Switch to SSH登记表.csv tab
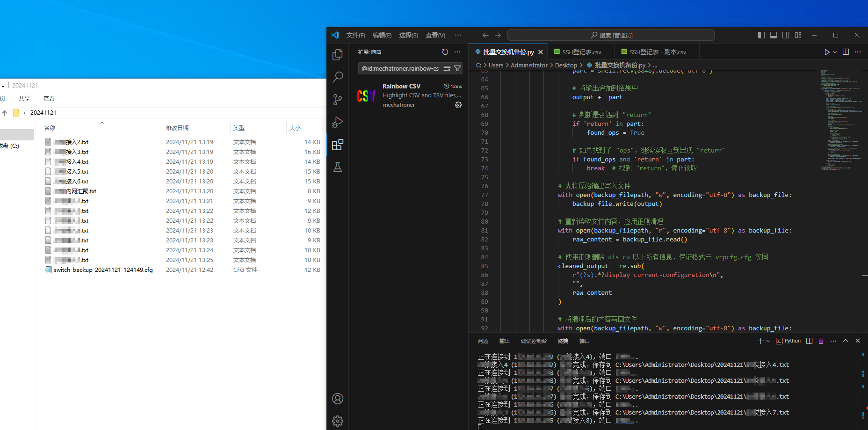The image size is (868, 430). [581, 52]
